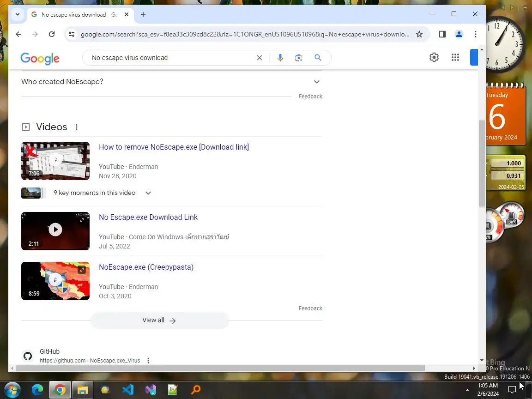
Task: Open the notification center icon
Action: click(x=512, y=389)
